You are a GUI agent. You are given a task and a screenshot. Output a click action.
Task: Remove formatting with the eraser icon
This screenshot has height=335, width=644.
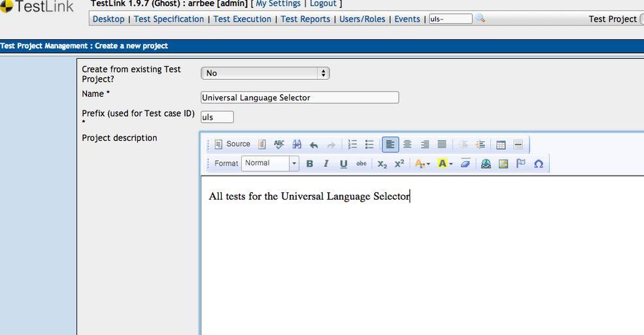(x=466, y=163)
